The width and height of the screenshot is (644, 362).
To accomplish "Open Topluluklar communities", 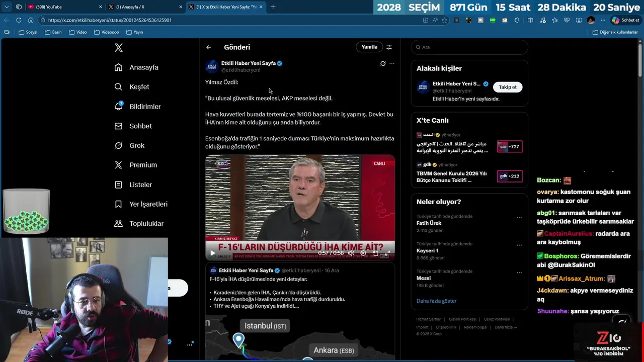I will click(x=139, y=224).
